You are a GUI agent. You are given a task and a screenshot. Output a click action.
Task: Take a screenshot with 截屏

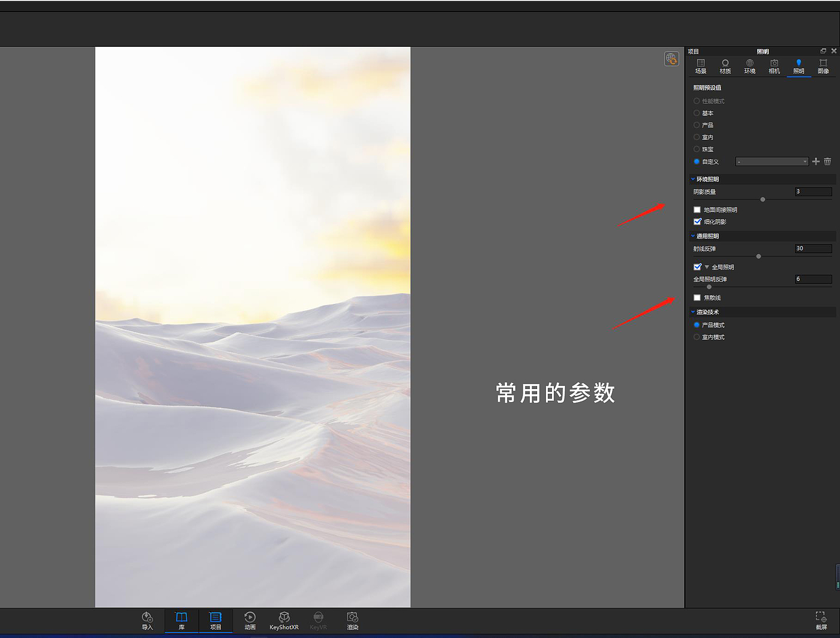[x=821, y=621]
